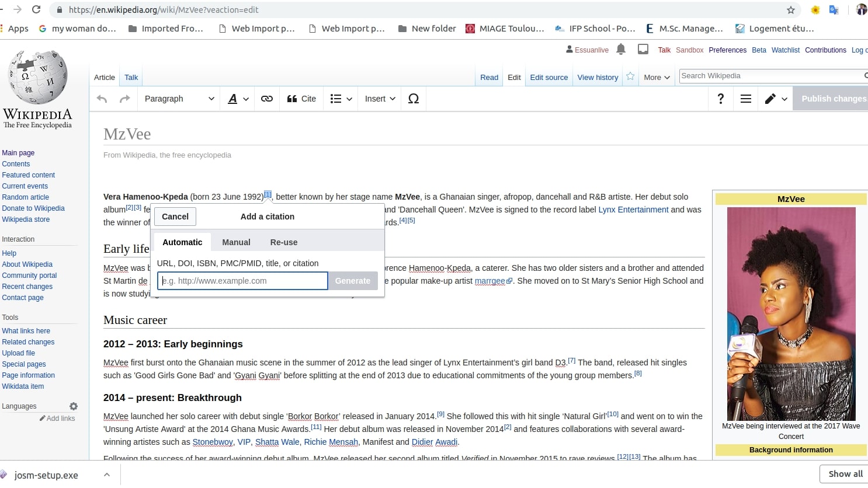This screenshot has height=488, width=868.
Task: Open the Logement étu bookmark
Action: (775, 29)
